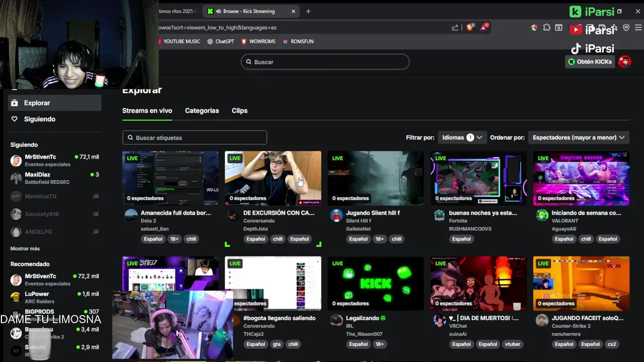This screenshot has height=362, width=644.
Task: Open the extensions puzzle-piece icon
Action: (547, 28)
